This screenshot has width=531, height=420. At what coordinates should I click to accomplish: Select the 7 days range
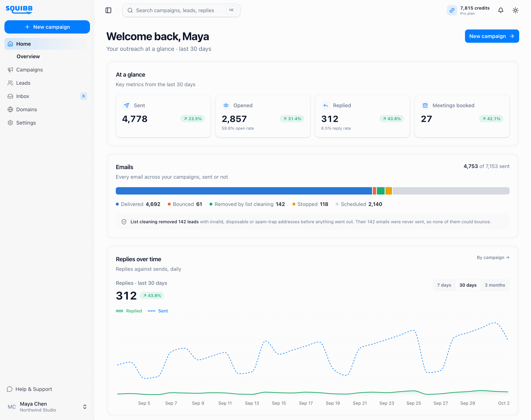point(444,285)
